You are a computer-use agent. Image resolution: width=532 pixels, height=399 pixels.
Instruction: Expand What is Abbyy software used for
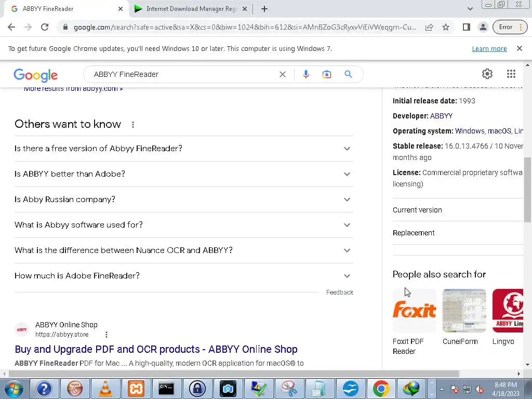pos(183,225)
